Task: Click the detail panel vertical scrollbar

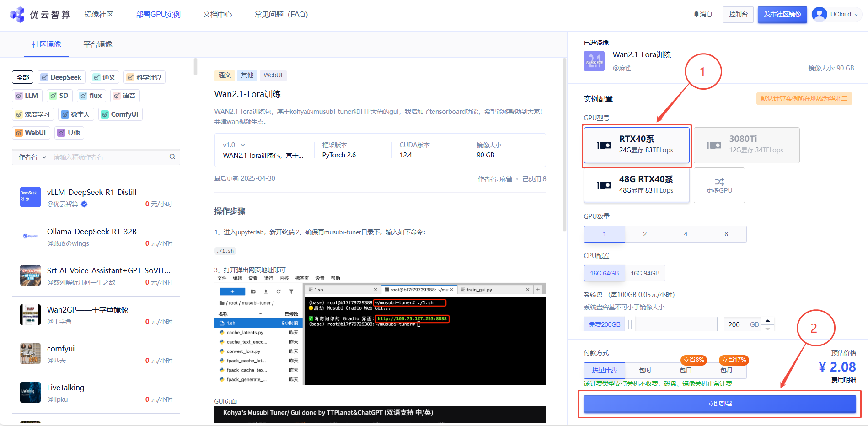Action: click(x=564, y=145)
